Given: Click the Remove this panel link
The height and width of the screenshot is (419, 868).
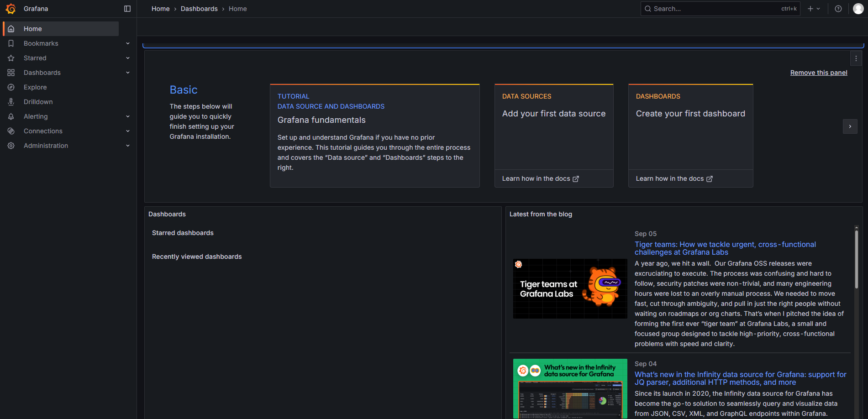Looking at the screenshot, I should point(819,73).
